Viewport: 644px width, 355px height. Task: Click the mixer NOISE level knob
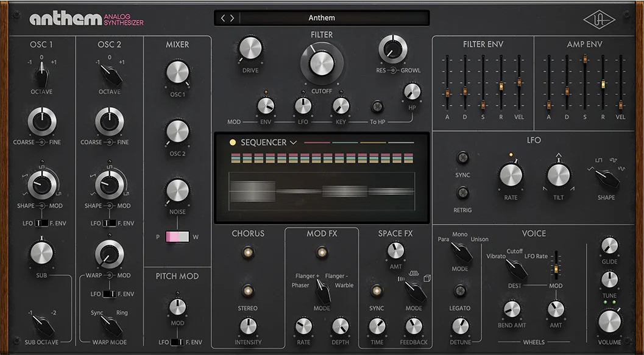[x=177, y=191]
